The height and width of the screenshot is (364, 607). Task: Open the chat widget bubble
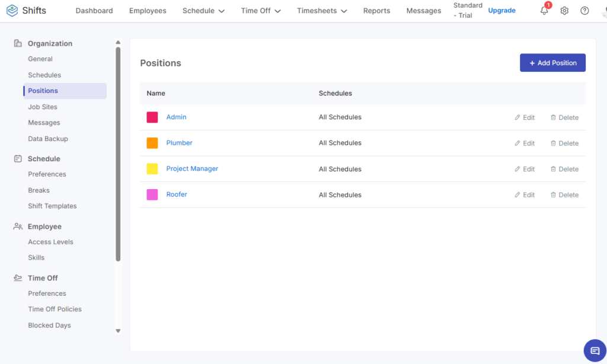tap(595, 350)
